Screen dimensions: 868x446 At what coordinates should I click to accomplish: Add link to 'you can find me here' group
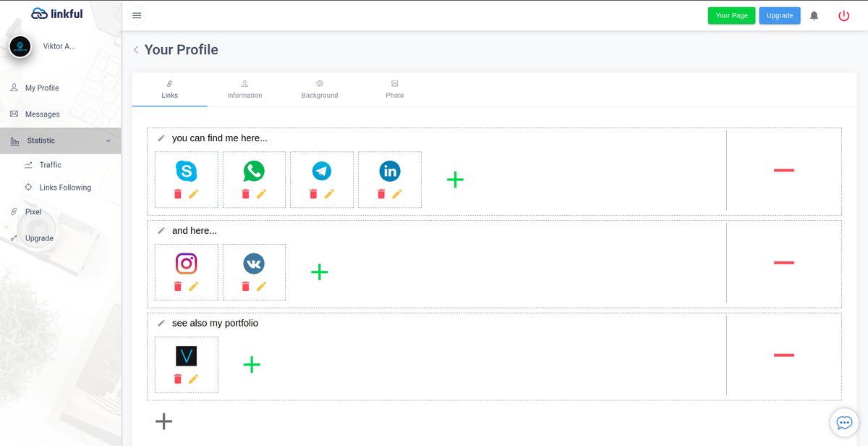click(x=455, y=180)
